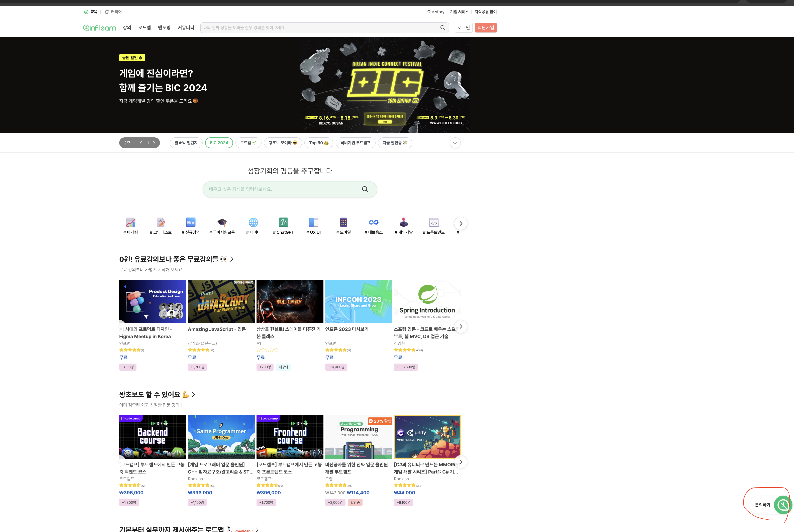Click the BIC 2024 festival banner image
The image size is (794, 532).
click(x=385, y=86)
